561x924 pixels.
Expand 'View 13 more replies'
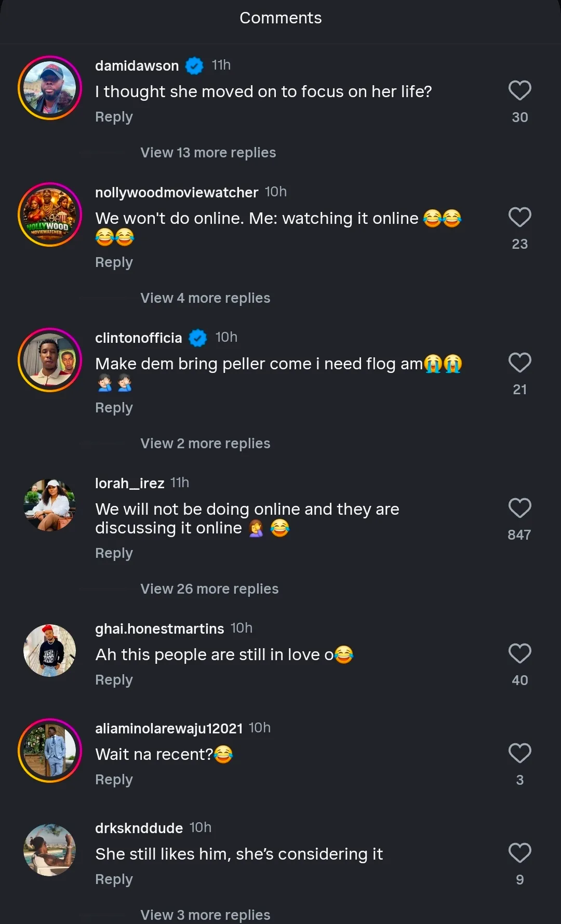[x=208, y=153]
